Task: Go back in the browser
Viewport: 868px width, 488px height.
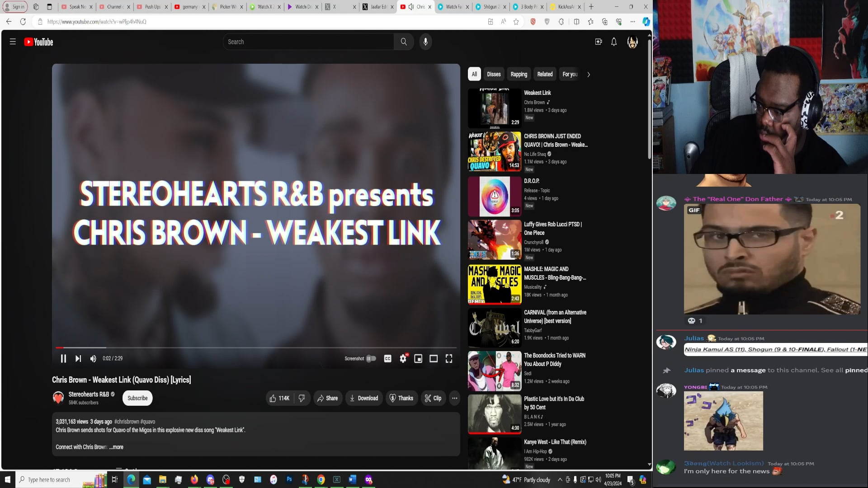Action: pyautogui.click(x=9, y=22)
